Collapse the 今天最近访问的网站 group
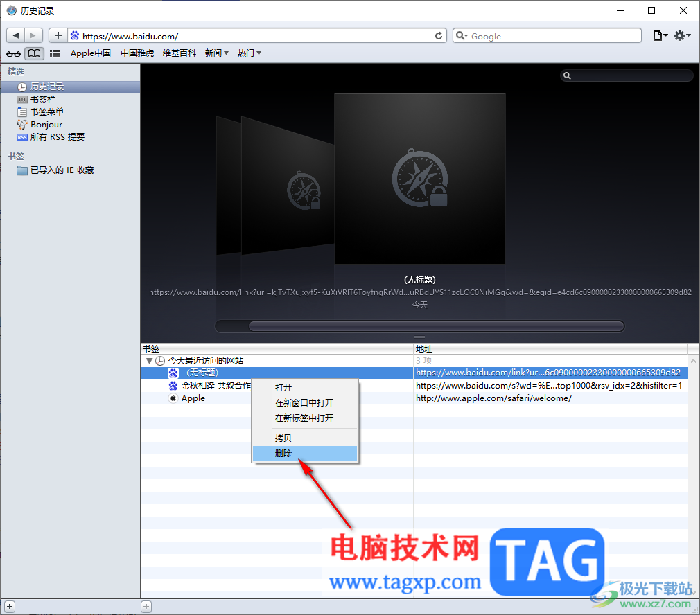Image resolution: width=700 pixels, height=615 pixels. 149,360
